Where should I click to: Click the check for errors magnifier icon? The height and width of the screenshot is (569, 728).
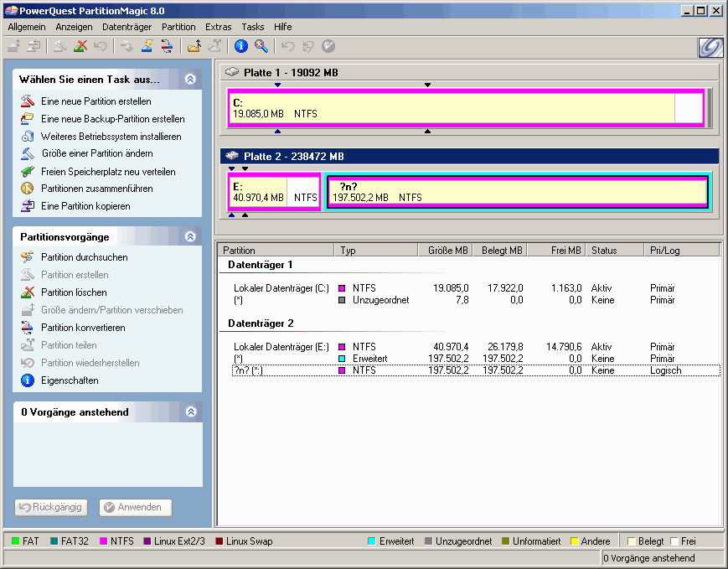coord(261,46)
